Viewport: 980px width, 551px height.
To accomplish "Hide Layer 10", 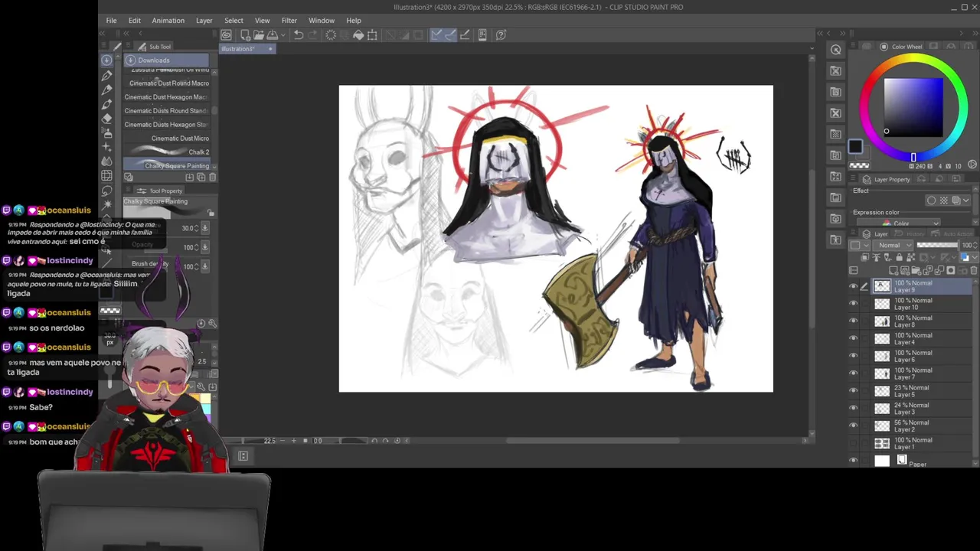I will [x=854, y=304].
